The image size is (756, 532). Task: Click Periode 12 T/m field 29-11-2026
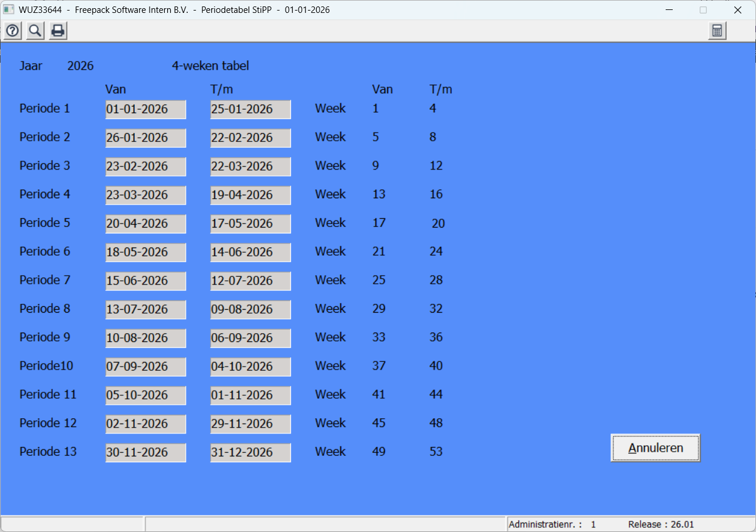tap(250, 423)
